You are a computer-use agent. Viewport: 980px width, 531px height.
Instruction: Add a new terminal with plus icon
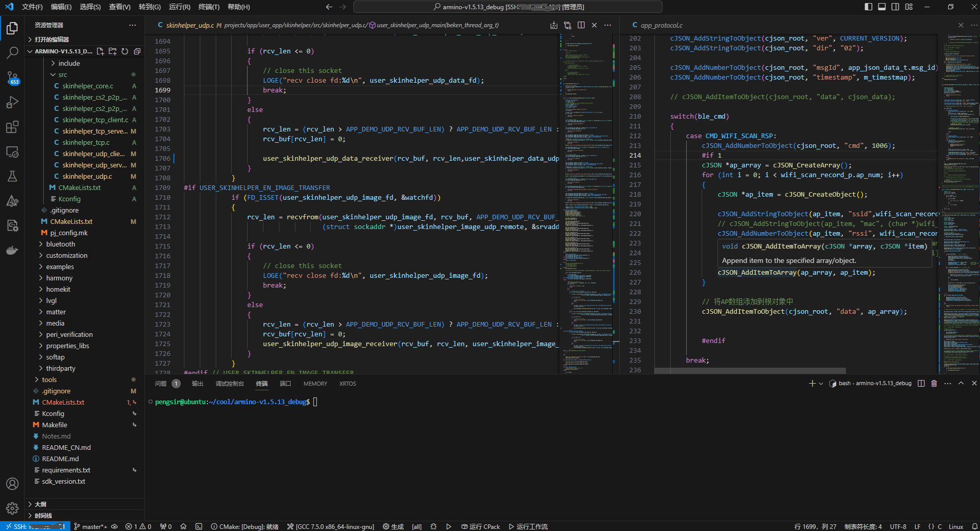[812, 383]
